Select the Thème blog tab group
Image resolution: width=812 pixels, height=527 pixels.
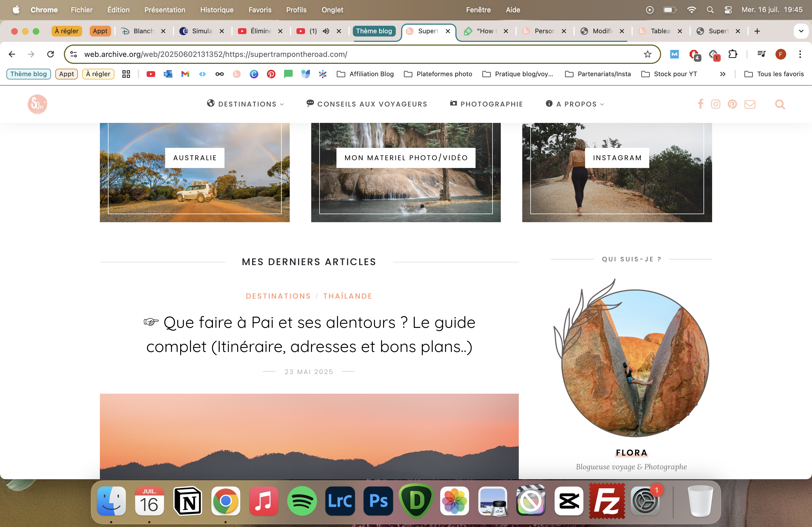tap(374, 31)
